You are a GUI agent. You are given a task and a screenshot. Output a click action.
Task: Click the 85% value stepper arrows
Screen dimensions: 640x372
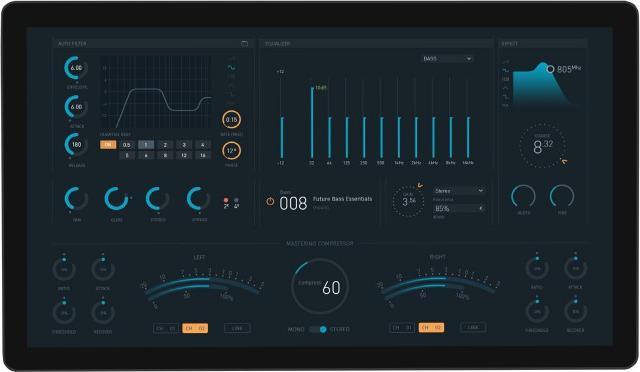481,208
